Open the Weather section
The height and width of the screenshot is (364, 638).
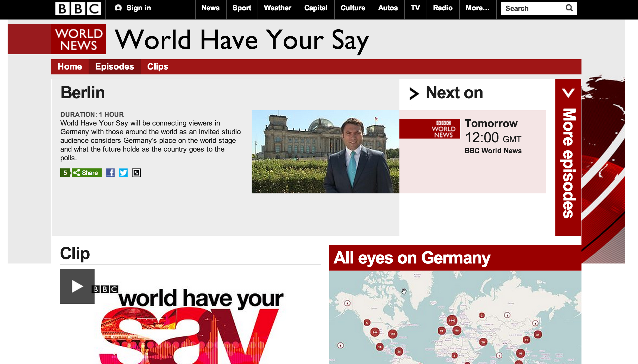pyautogui.click(x=278, y=8)
